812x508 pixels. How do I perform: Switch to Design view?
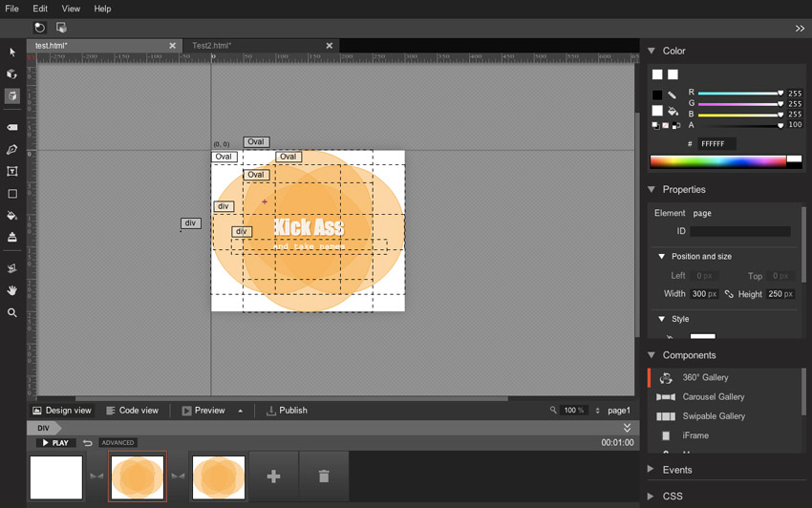[62, 411]
